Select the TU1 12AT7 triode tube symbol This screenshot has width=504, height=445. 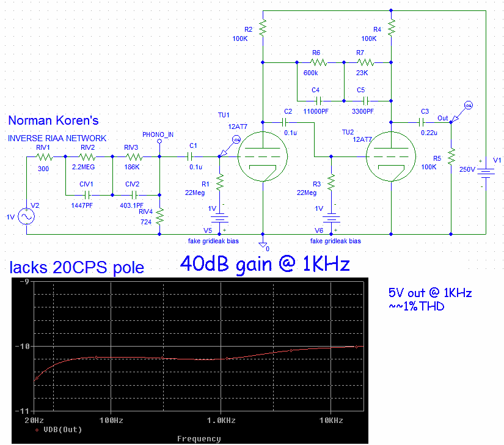[263, 156]
